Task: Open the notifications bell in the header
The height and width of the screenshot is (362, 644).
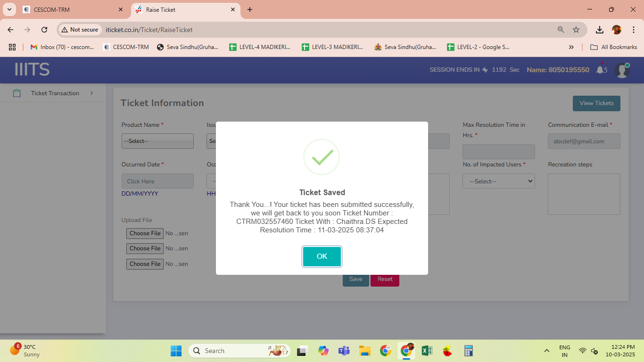Action: (600, 70)
